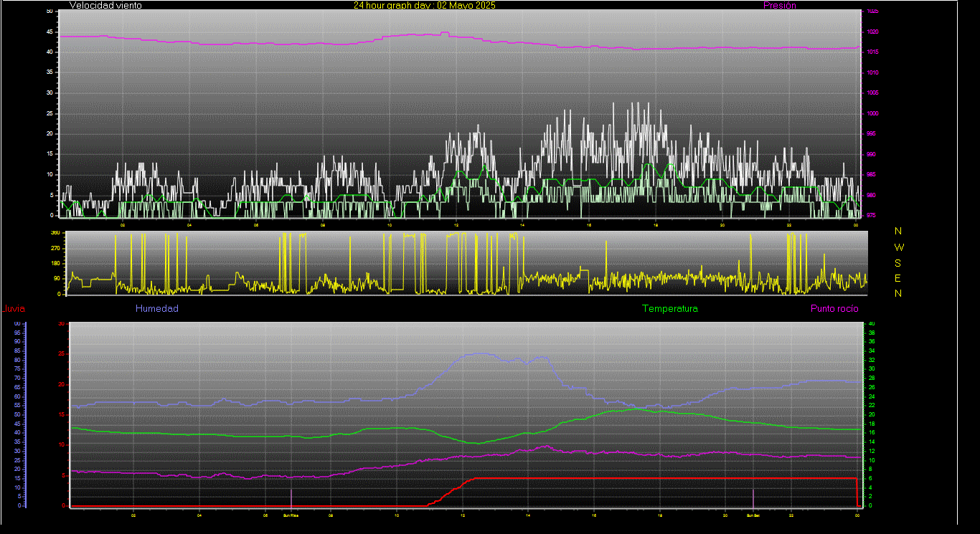The width and height of the screenshot is (980, 534).
Task: Click the '995' pressure axis value
Action: [x=870, y=134]
